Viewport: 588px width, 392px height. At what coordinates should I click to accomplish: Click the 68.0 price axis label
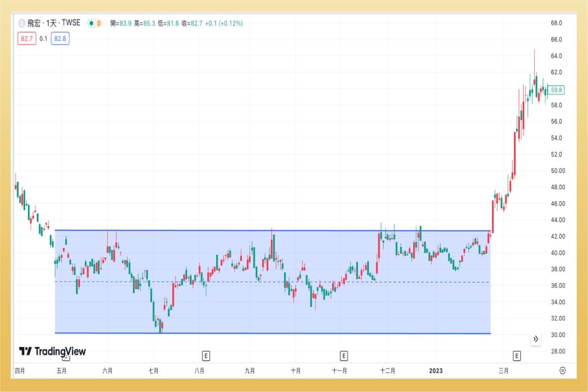pos(556,23)
